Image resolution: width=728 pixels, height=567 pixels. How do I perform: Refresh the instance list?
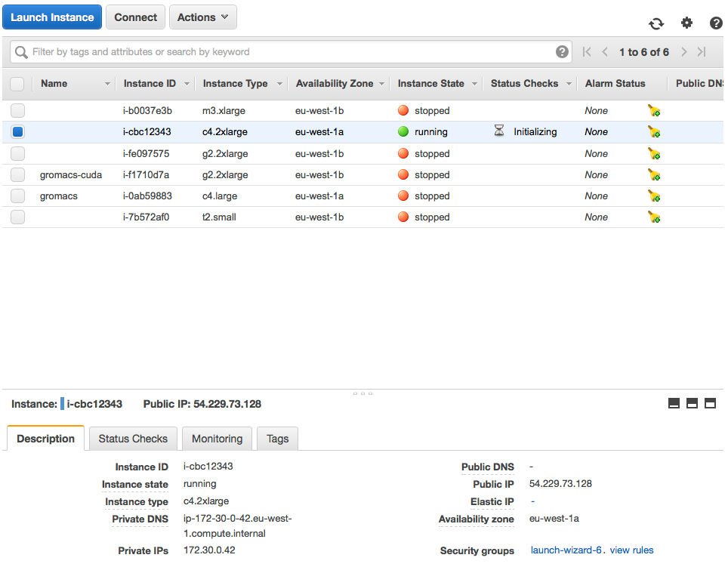pyautogui.click(x=656, y=23)
